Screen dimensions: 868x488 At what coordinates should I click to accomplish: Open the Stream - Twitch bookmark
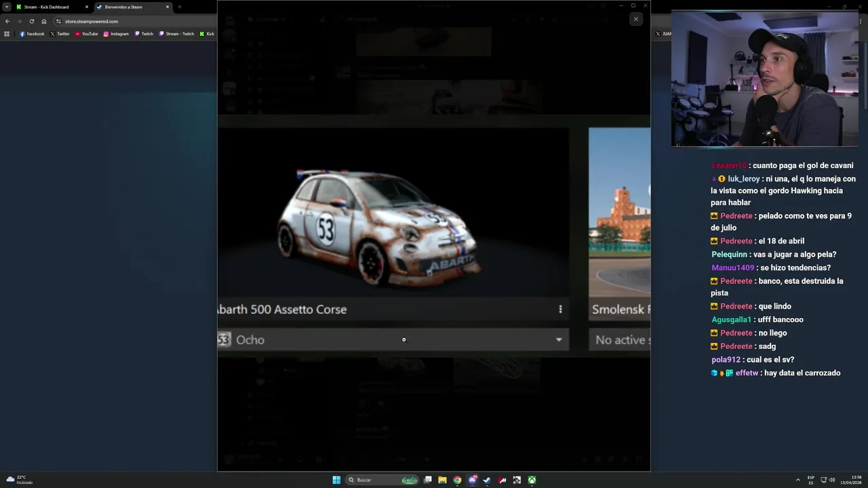click(x=176, y=34)
